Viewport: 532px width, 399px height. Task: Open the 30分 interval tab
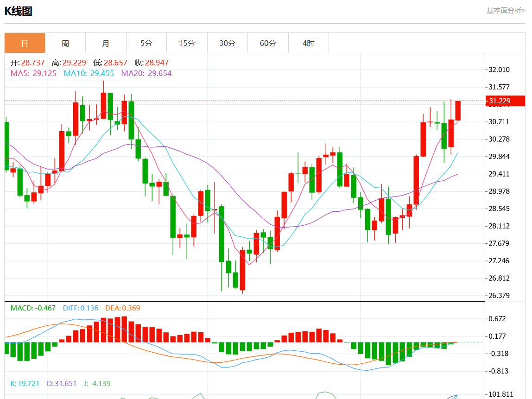point(228,43)
